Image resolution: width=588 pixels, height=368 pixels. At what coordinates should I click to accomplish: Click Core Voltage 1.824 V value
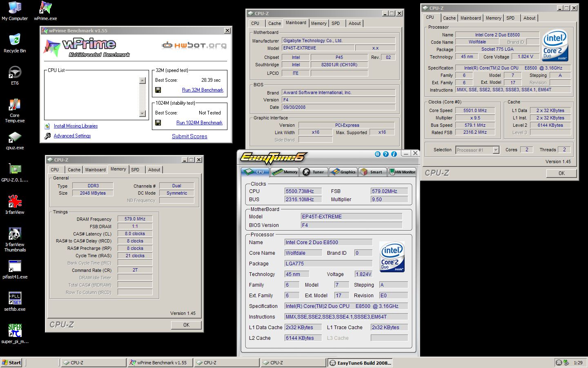click(x=525, y=57)
